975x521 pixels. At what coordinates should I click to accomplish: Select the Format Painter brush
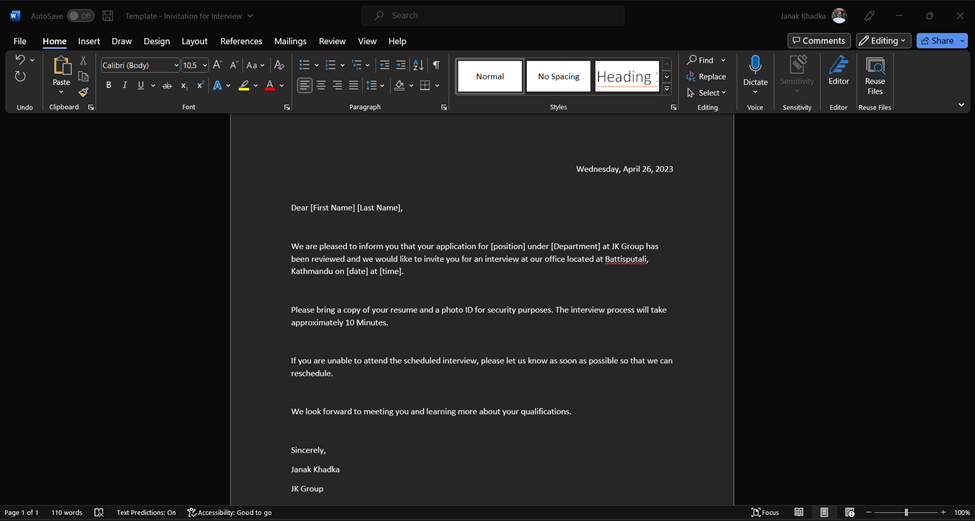click(83, 92)
